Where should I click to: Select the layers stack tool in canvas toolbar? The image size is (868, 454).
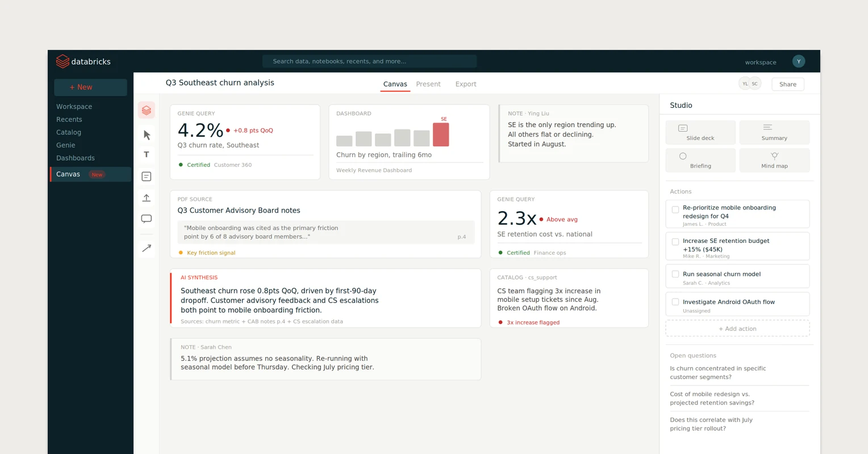[147, 110]
